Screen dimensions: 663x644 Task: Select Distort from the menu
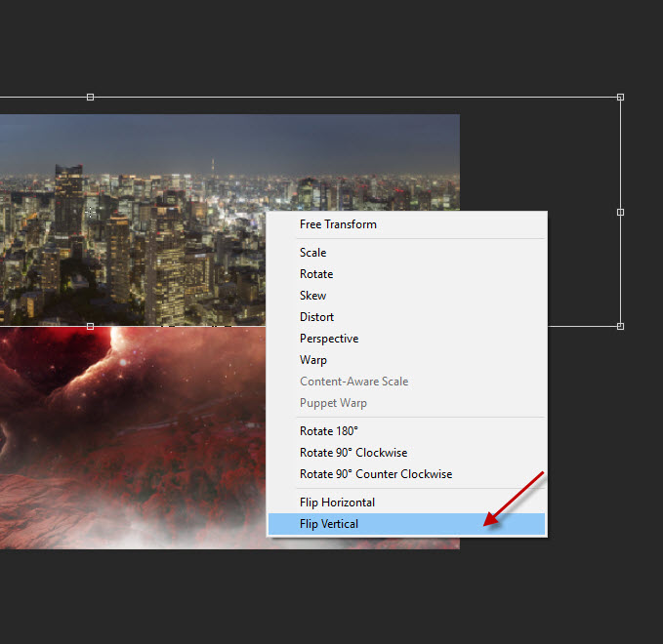point(316,317)
